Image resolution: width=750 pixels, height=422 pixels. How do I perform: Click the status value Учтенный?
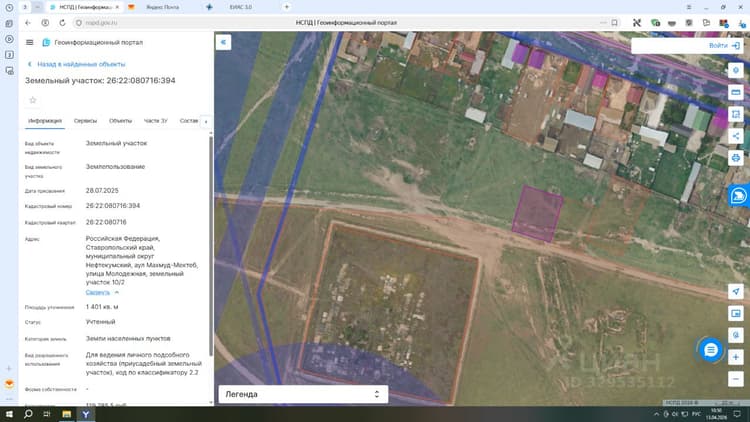[x=100, y=322]
